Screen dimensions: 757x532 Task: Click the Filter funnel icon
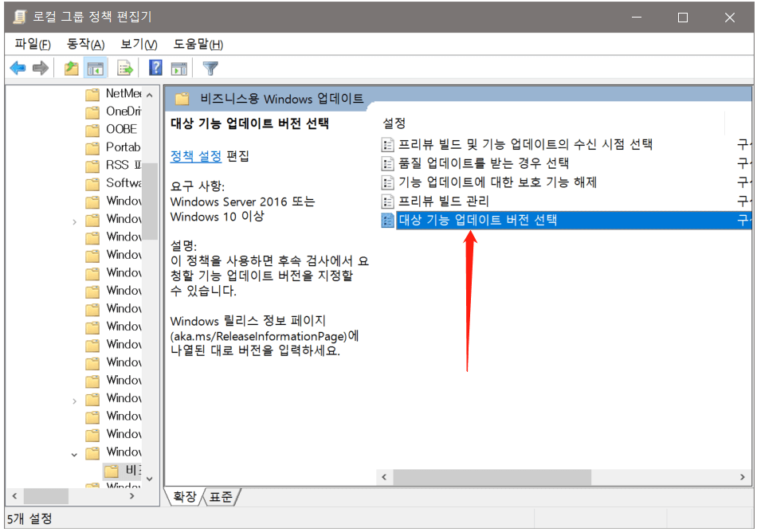[210, 68]
